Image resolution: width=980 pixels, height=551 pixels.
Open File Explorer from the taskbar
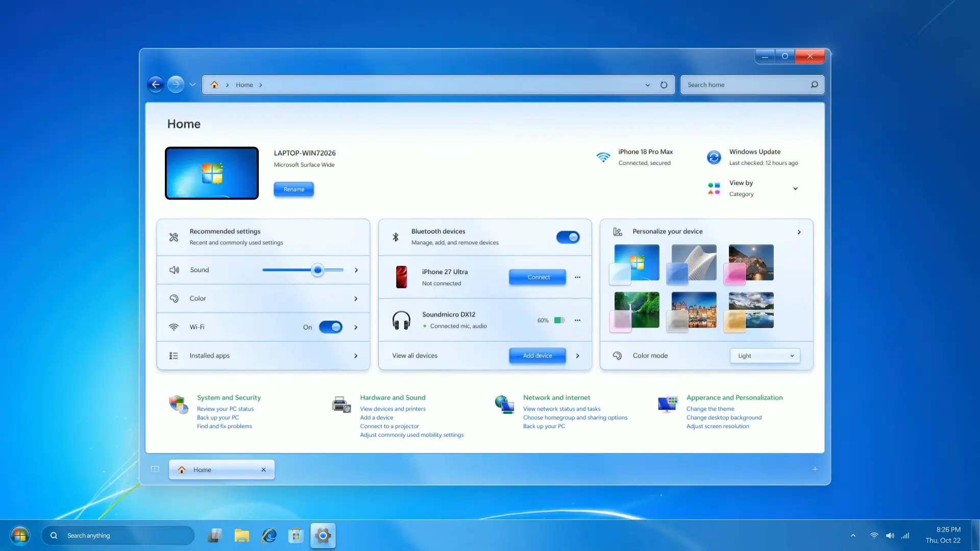coord(242,536)
